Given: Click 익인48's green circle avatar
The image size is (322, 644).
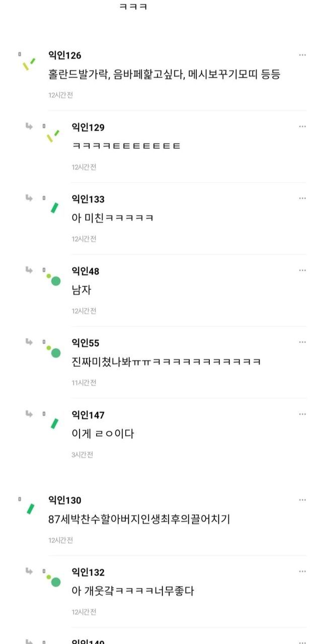Looking at the screenshot, I should point(54,280).
